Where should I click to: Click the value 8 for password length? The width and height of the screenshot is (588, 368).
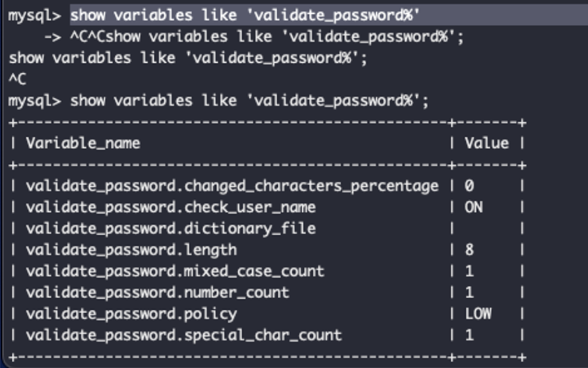469,250
